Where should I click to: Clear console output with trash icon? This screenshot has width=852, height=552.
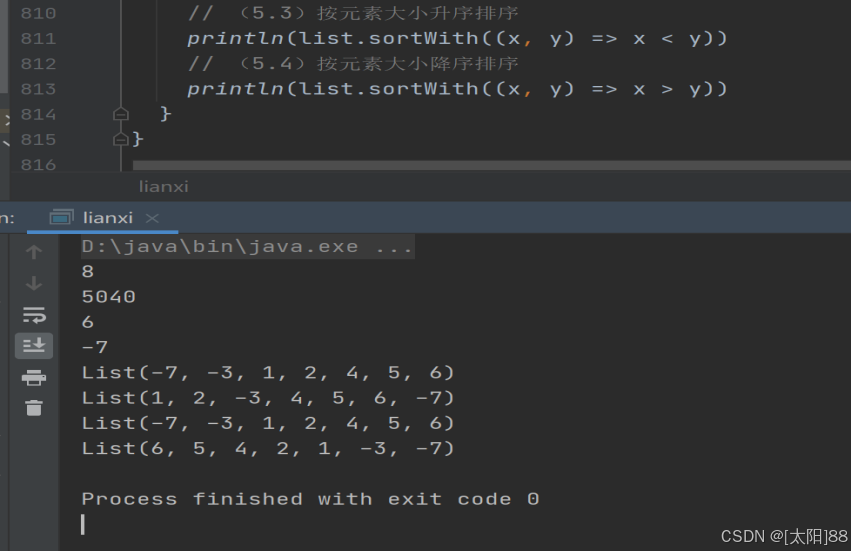point(34,407)
